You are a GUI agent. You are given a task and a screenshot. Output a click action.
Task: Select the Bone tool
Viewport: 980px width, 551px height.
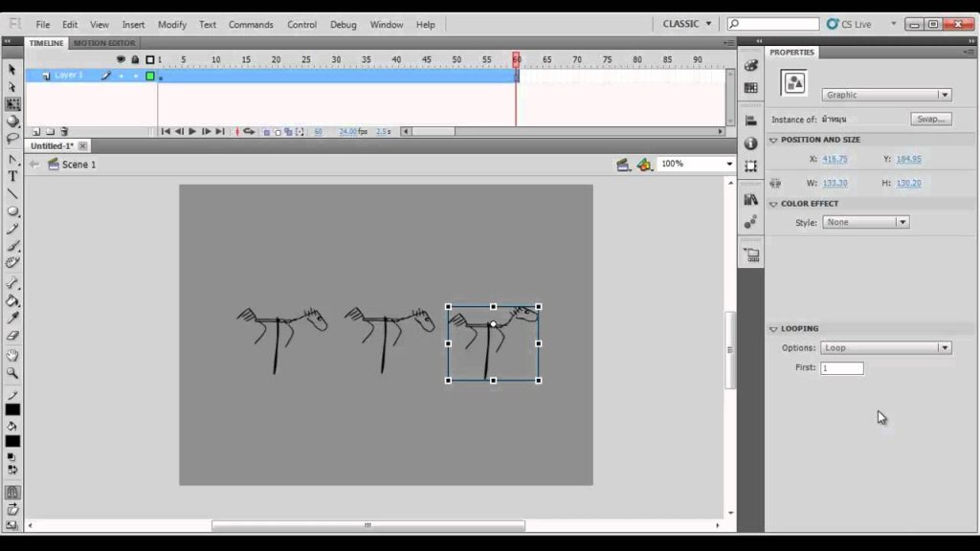tap(12, 283)
